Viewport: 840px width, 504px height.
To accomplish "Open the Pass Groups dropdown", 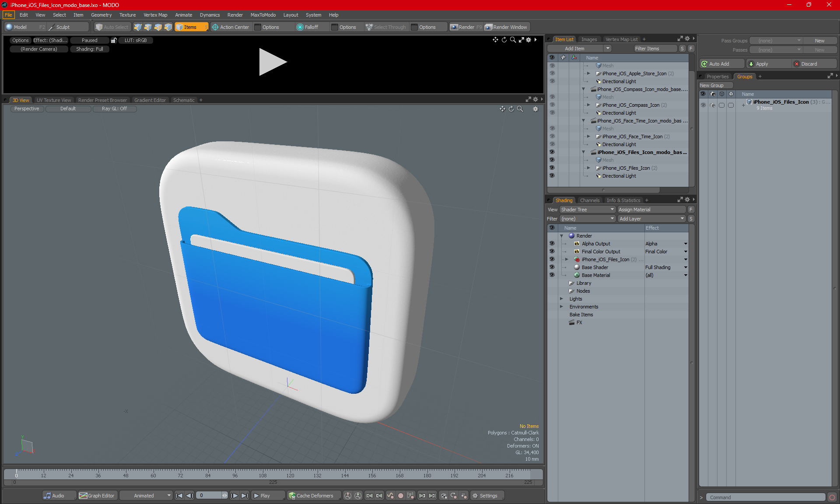I will 776,41.
